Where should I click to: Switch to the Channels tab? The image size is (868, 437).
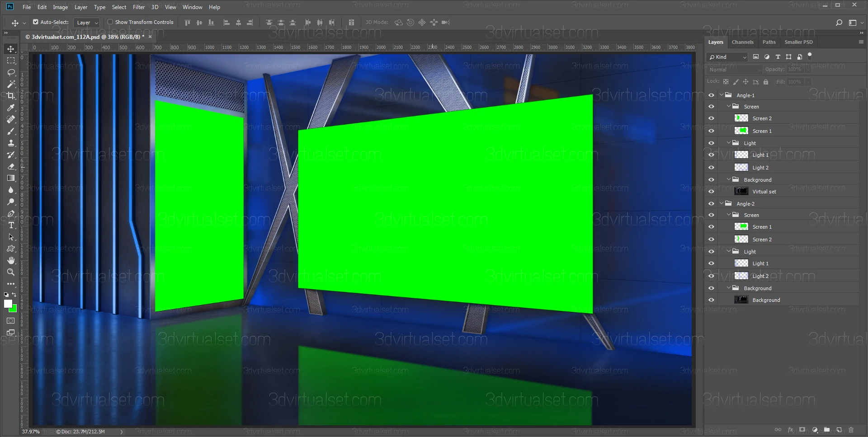(x=742, y=42)
